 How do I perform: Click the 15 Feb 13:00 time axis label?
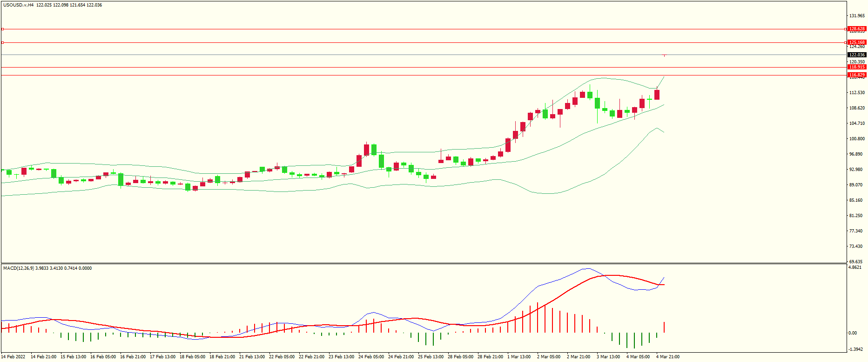[x=73, y=357]
